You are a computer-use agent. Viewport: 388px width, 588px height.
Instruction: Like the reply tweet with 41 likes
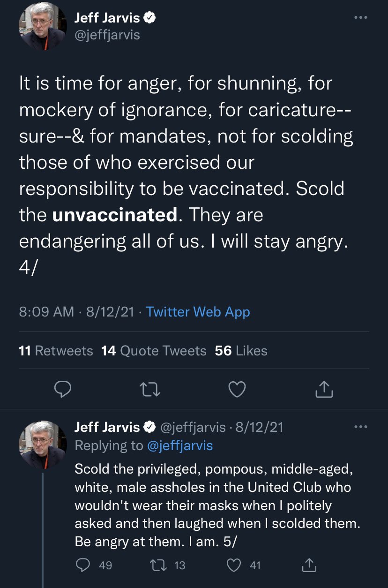pos(233,565)
